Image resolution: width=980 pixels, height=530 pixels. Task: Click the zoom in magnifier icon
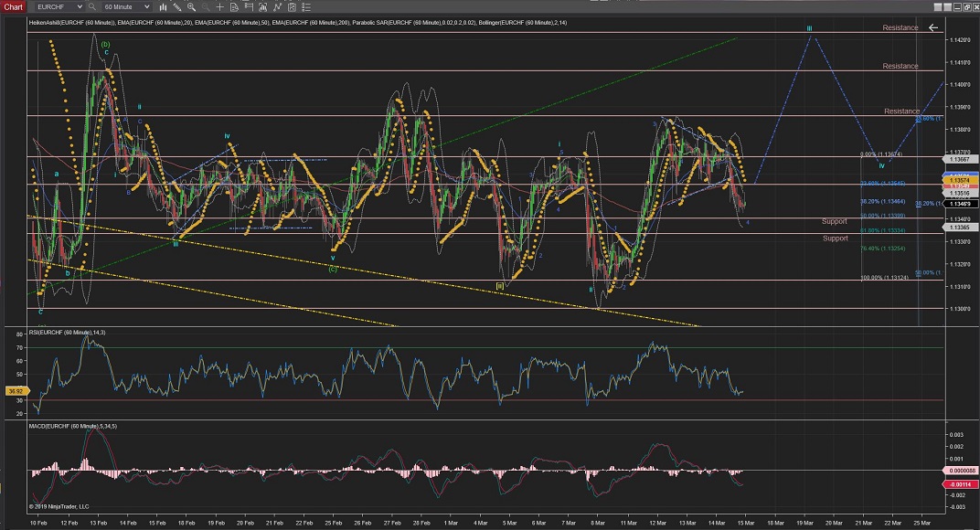coord(191,7)
